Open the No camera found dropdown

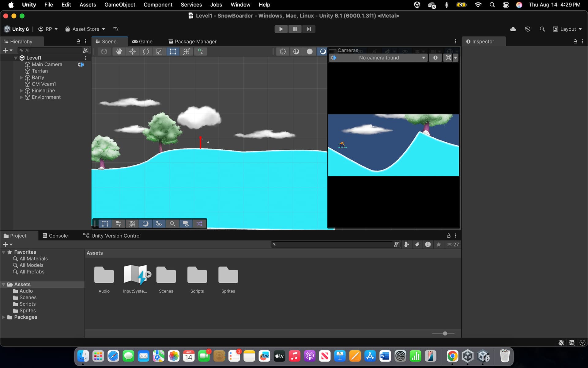[x=379, y=58]
